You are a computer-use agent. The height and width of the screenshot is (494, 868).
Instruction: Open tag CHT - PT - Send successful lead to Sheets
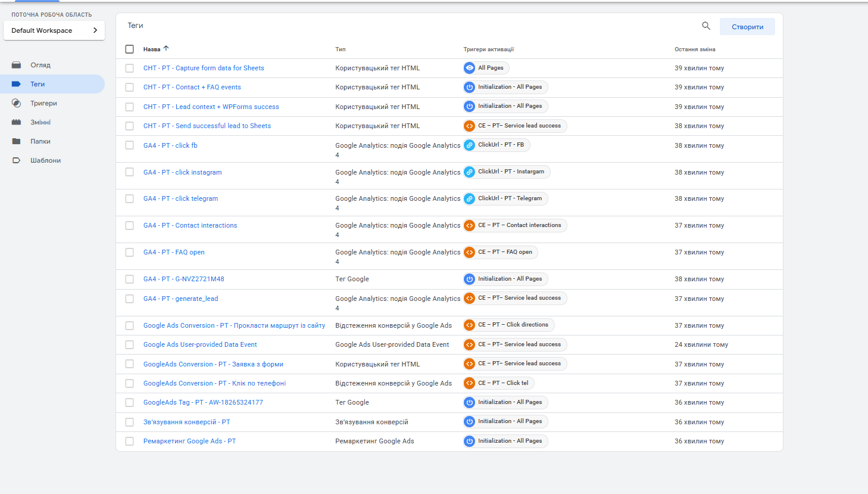(x=207, y=126)
